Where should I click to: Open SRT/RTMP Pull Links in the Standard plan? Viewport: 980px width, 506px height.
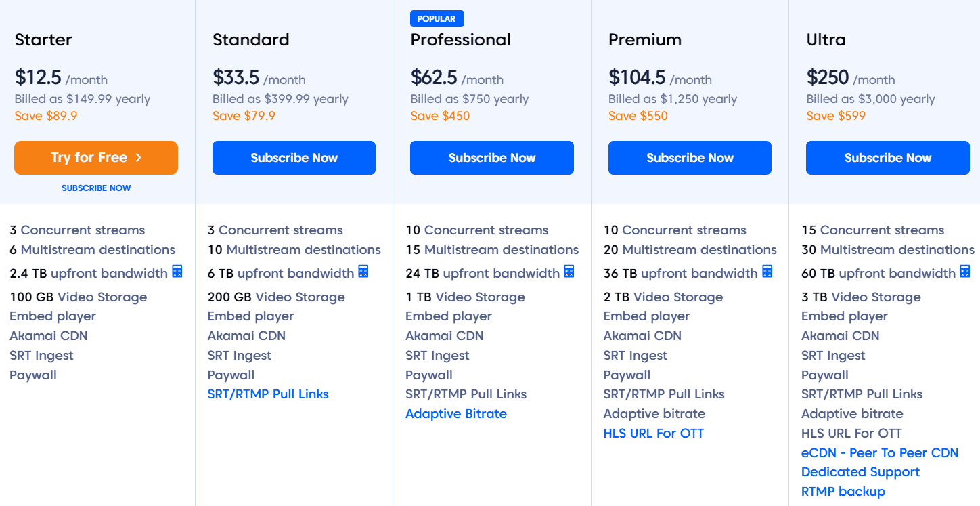pyautogui.click(x=268, y=394)
